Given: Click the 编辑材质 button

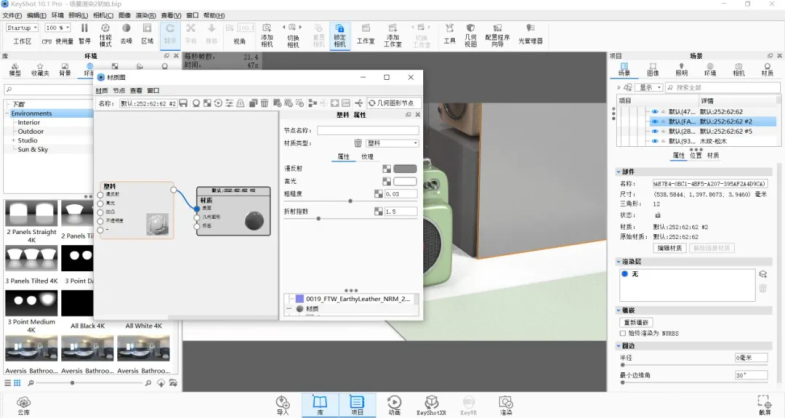Looking at the screenshot, I should [670, 247].
